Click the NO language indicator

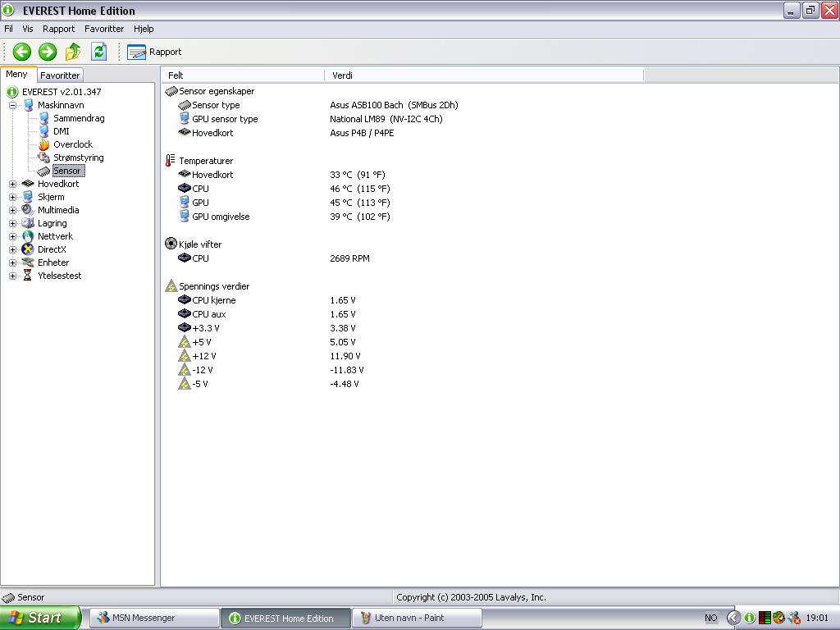pos(711,619)
